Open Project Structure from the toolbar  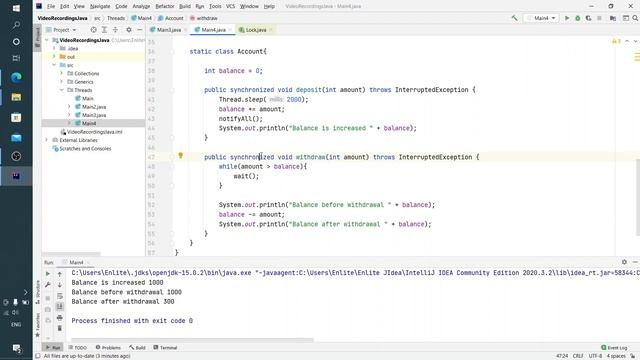pos(613,18)
